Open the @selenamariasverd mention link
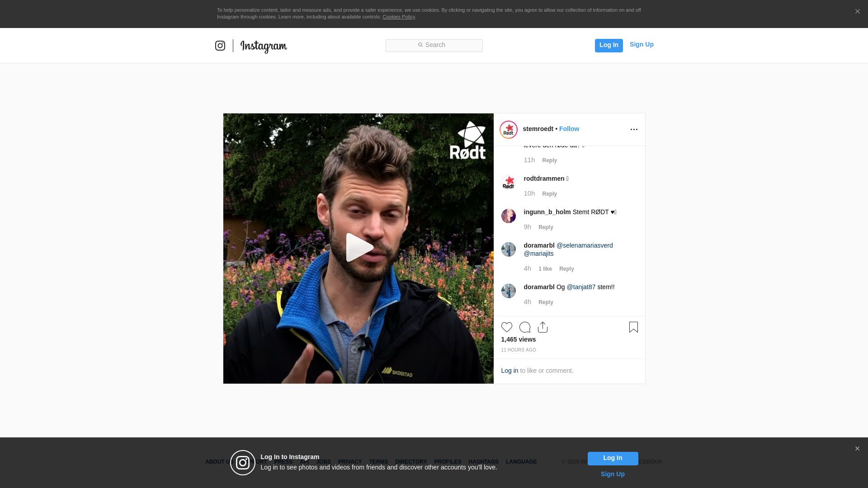The image size is (868, 488). [584, 245]
